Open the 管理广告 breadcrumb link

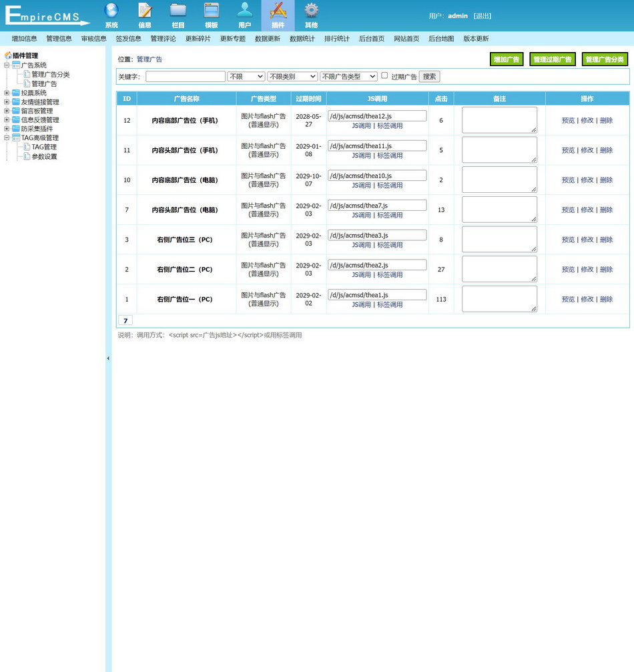point(149,59)
